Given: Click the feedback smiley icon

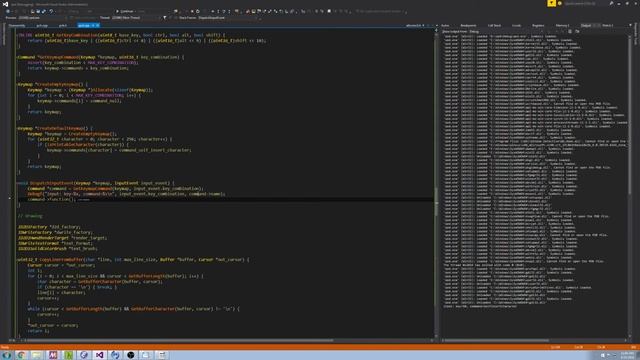Looking at the screenshot, I should click(x=560, y=3).
